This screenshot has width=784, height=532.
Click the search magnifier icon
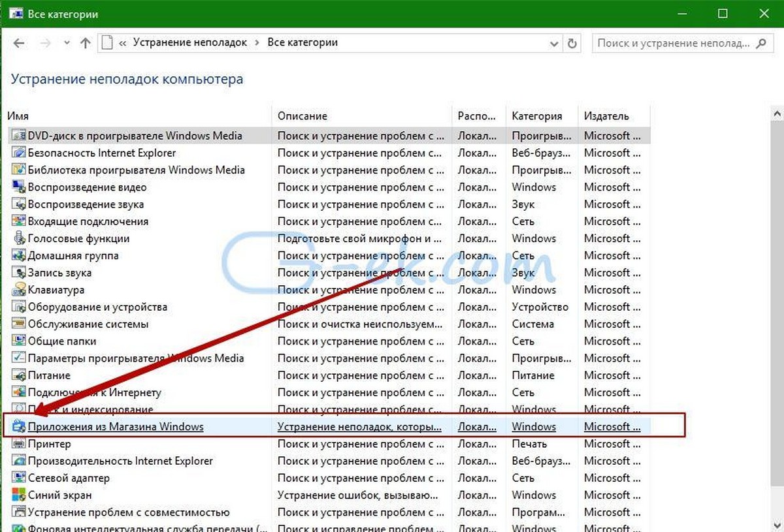click(760, 43)
